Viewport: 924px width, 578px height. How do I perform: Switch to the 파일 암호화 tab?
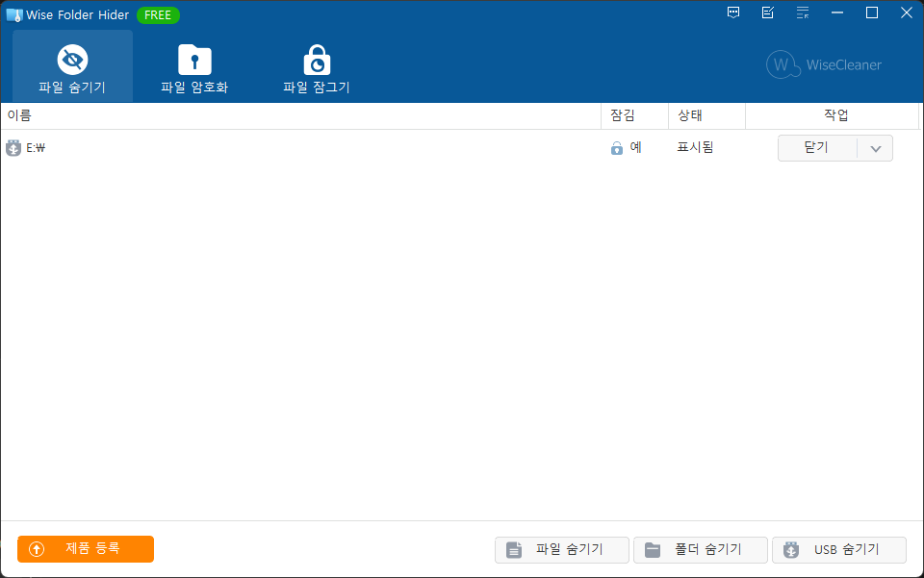(194, 66)
